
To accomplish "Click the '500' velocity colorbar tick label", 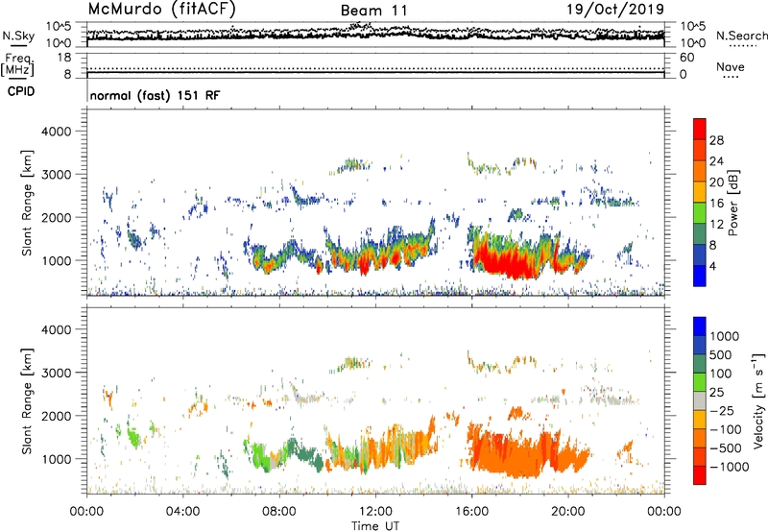I will tap(721, 354).
